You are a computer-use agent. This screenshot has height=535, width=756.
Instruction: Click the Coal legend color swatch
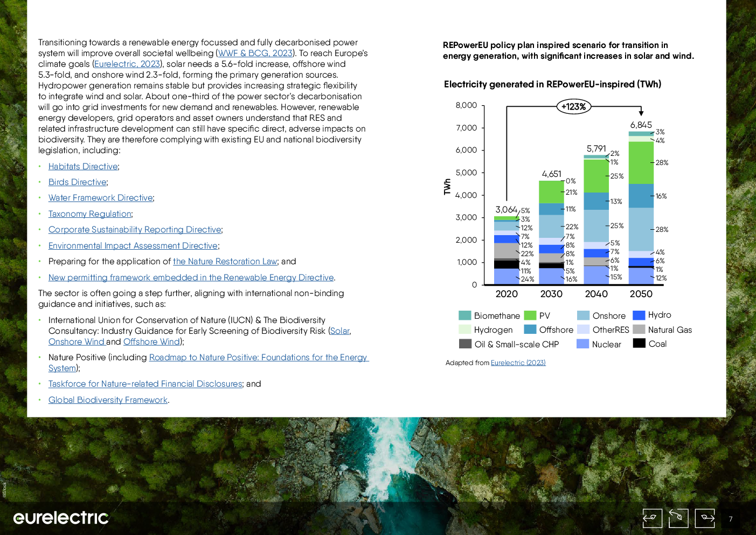coord(639,343)
